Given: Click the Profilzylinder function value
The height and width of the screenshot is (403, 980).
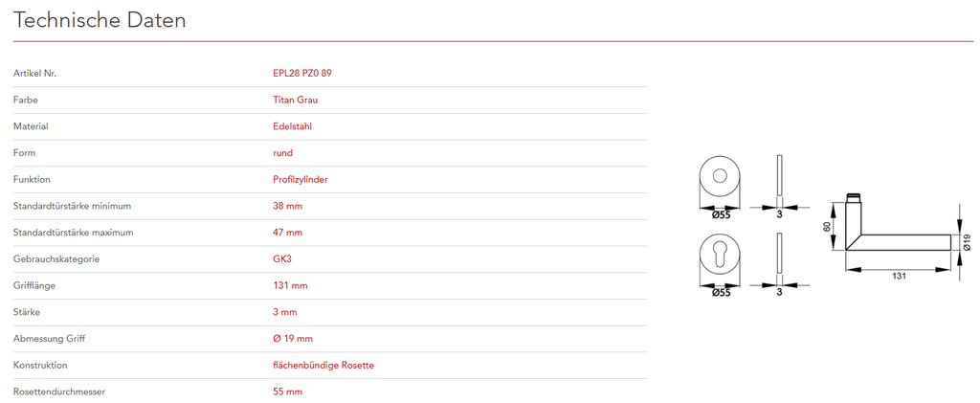Looking at the screenshot, I should point(301,179).
